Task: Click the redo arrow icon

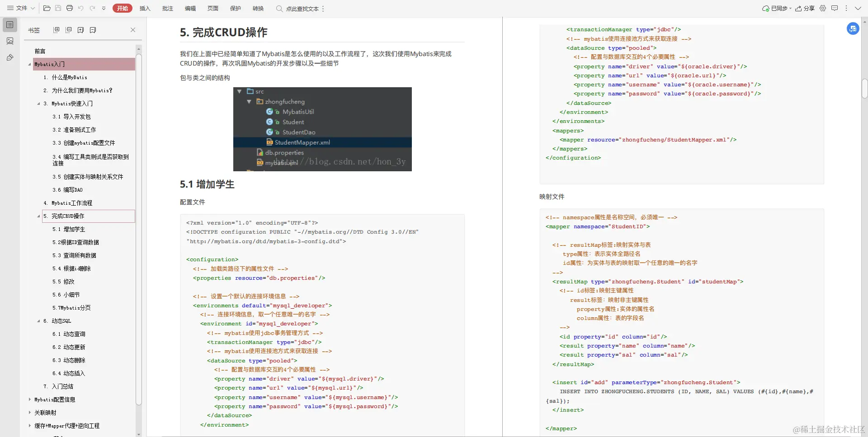Action: pos(92,8)
